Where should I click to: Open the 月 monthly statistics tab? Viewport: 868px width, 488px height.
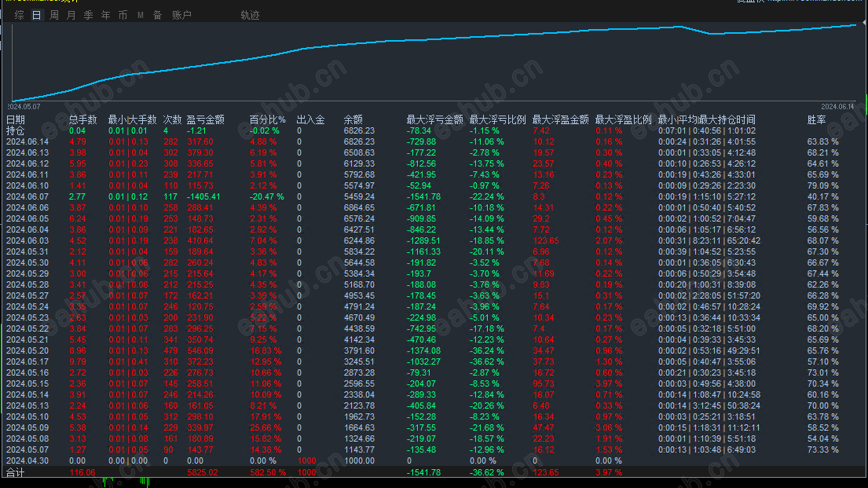71,16
